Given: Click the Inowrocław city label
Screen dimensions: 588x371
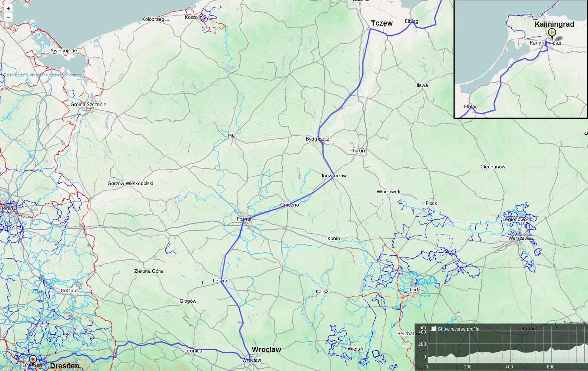Looking at the screenshot, I should click(334, 175).
